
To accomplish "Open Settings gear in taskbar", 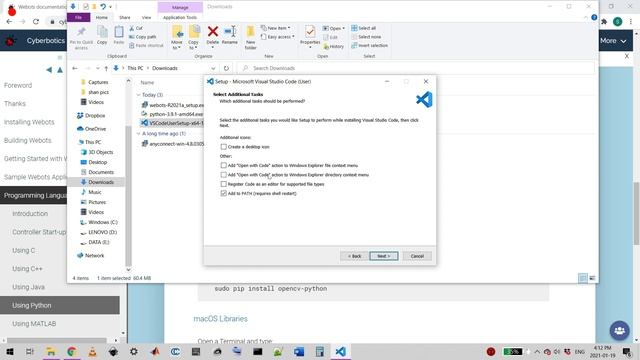I will pyautogui.click(x=134, y=351).
